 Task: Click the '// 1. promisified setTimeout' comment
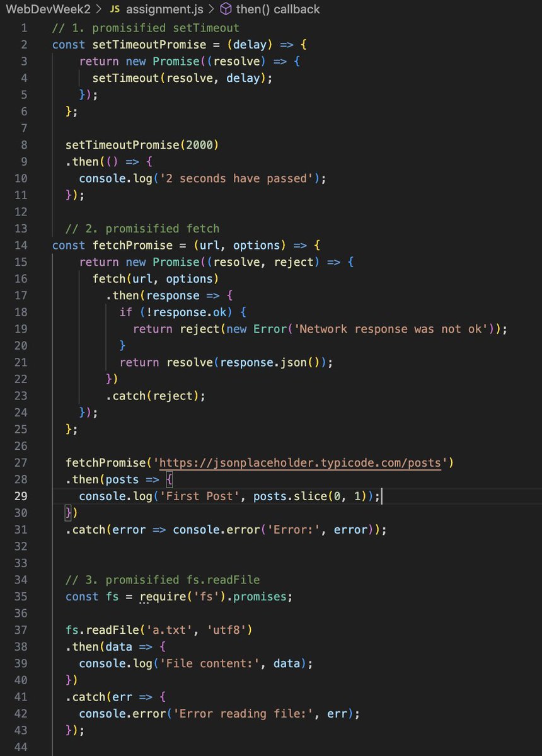click(146, 28)
